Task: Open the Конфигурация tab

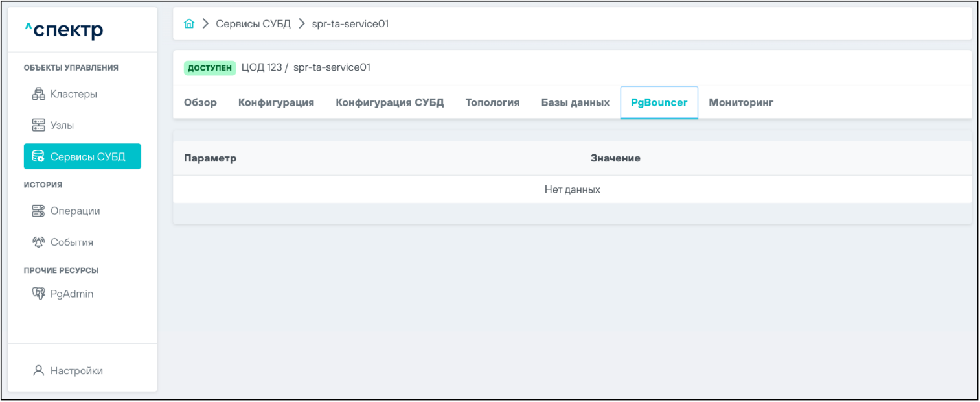Action: (276, 102)
